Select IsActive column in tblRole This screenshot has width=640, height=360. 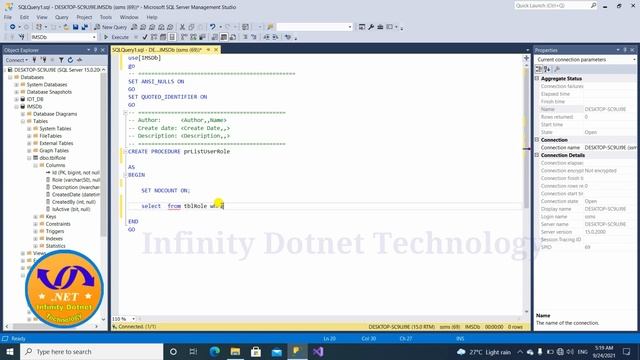71,209
